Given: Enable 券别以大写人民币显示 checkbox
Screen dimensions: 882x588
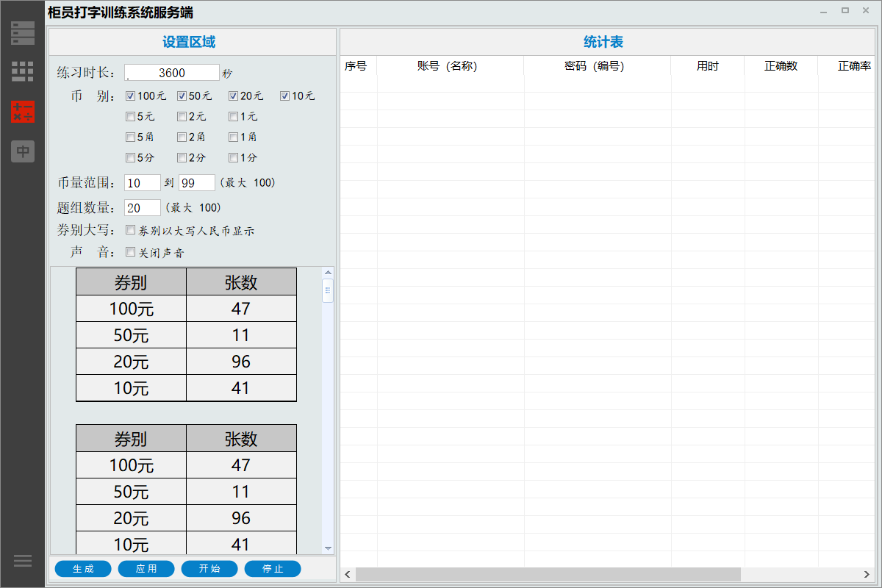Looking at the screenshot, I should click(x=130, y=230).
